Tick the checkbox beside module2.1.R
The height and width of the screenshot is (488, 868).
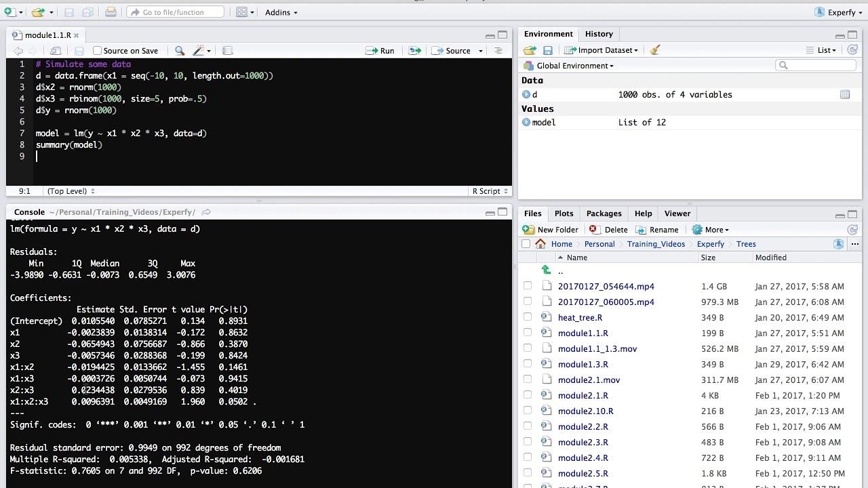click(528, 395)
